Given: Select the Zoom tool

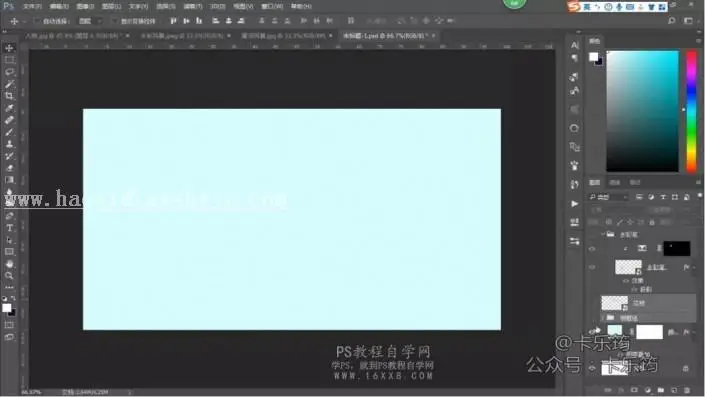Looking at the screenshot, I should 9,276.
